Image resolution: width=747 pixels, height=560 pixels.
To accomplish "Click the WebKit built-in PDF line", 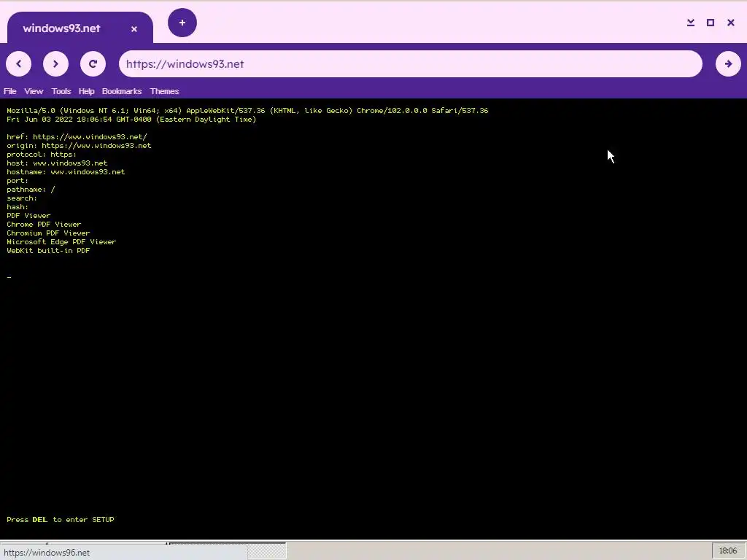I will [48, 251].
